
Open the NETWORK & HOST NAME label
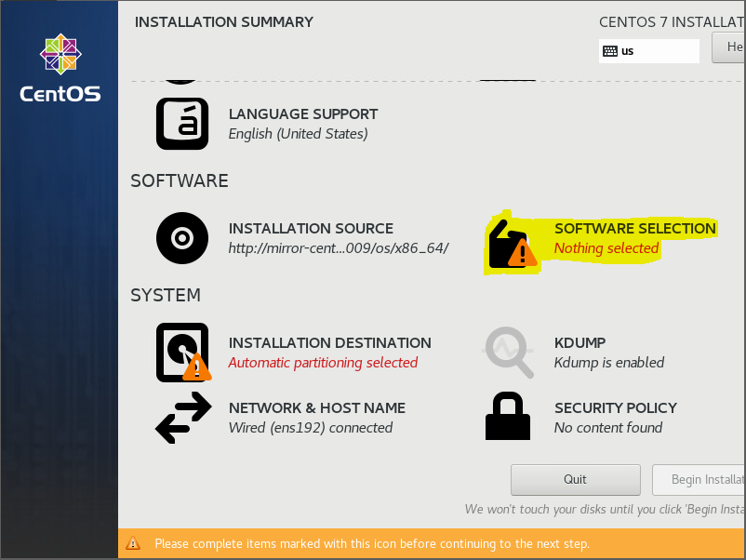(316, 407)
